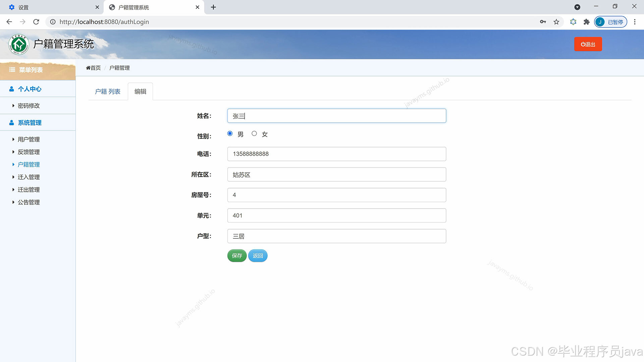Open Chrome three-dot menu
This screenshot has height=362, width=644.
[635, 22]
